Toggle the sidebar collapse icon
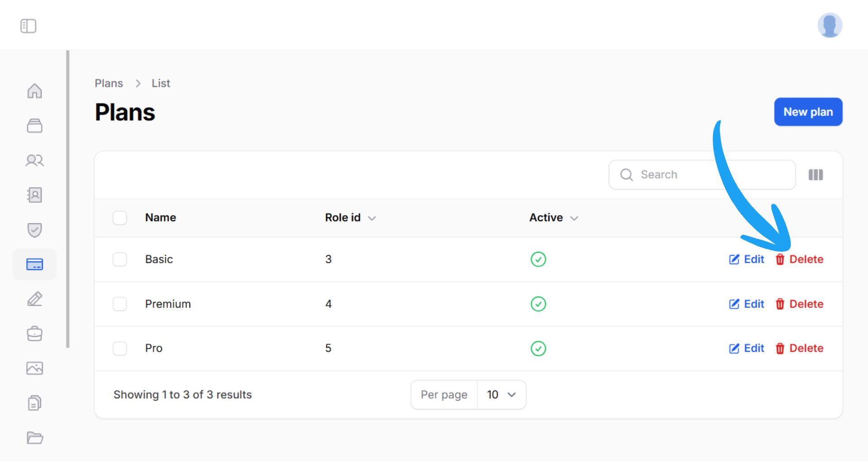 (x=28, y=26)
